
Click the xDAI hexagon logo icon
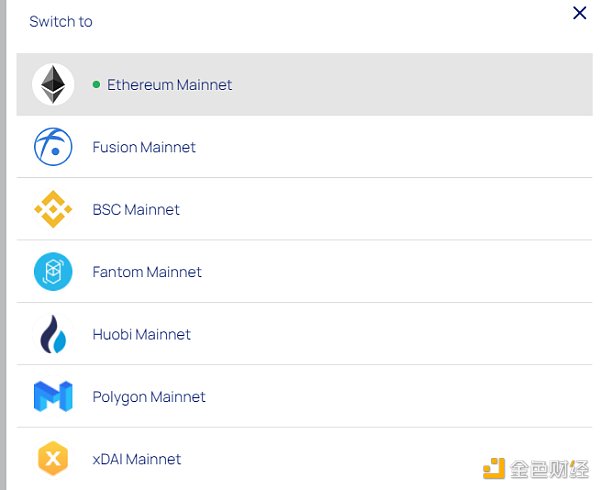click(x=53, y=459)
